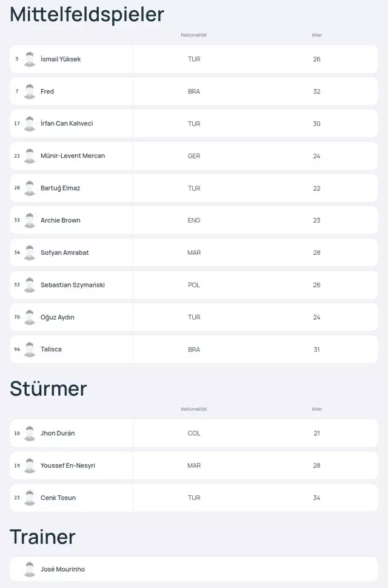Open İrfan Can Kahveci's player profile
Screen dimensions: 388x588
67,124
